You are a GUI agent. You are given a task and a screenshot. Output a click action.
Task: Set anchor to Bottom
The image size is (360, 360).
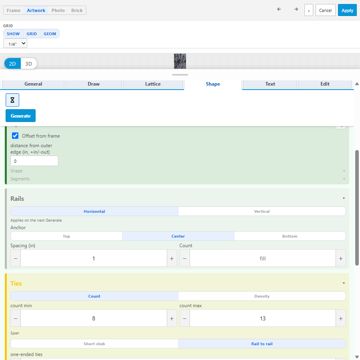pos(290,236)
